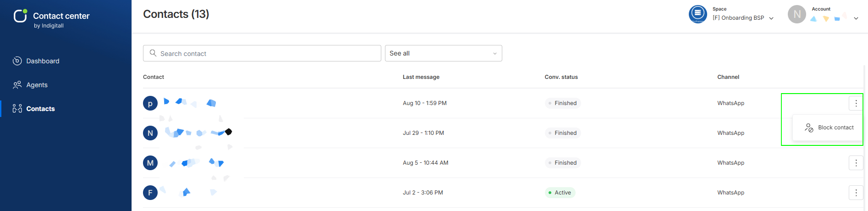Choose Block contact from the menu
The image size is (868, 211).
point(829,128)
